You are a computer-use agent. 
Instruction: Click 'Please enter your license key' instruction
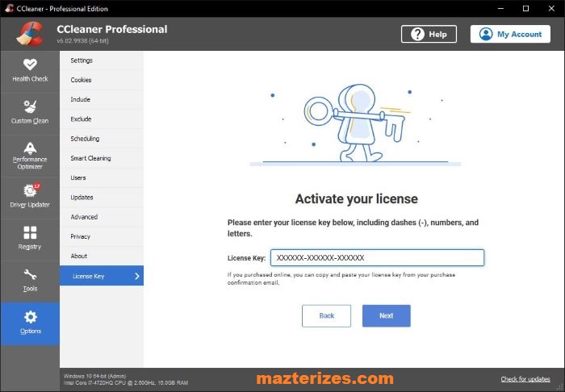(x=354, y=227)
